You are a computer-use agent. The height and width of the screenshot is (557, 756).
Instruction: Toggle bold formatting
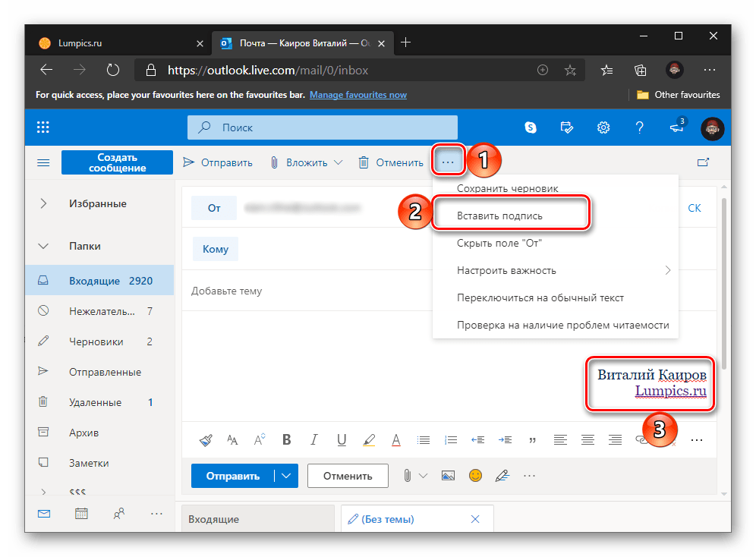click(287, 439)
